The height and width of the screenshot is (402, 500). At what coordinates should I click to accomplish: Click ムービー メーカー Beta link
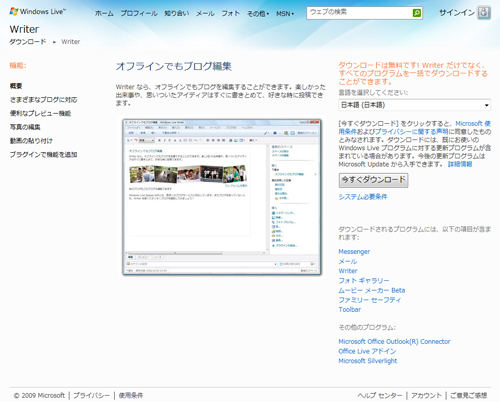[x=372, y=290]
